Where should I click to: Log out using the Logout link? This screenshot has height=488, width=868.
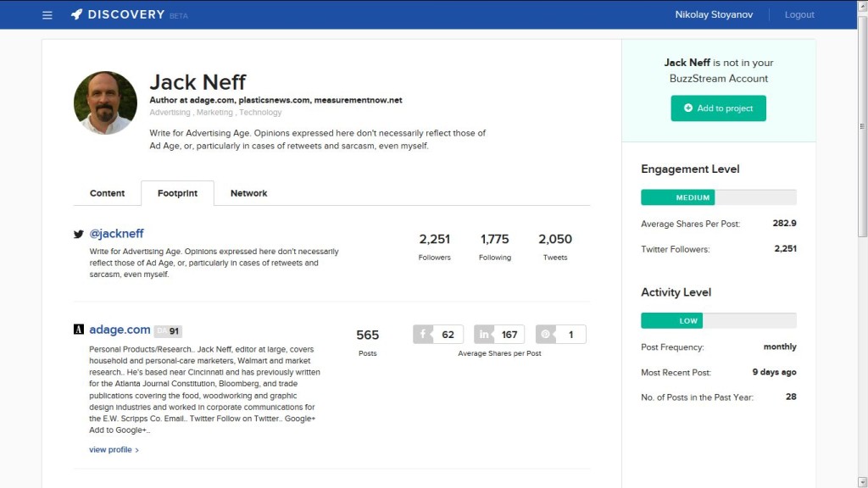(798, 14)
